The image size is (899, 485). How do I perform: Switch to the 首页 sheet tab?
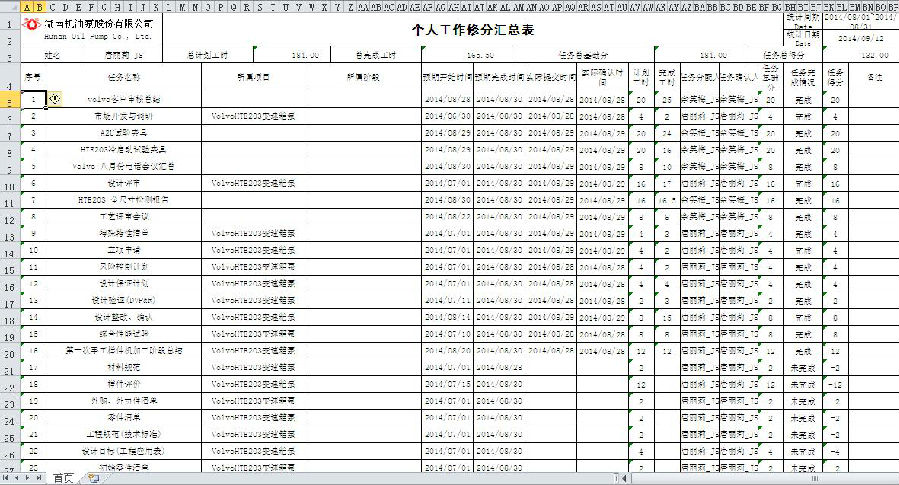63,478
